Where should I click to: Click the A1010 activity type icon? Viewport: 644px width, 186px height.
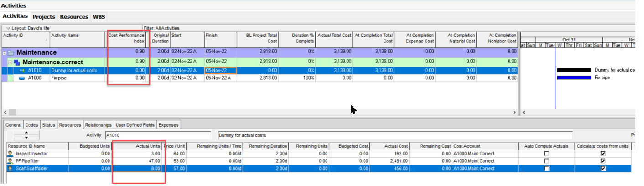click(21, 71)
